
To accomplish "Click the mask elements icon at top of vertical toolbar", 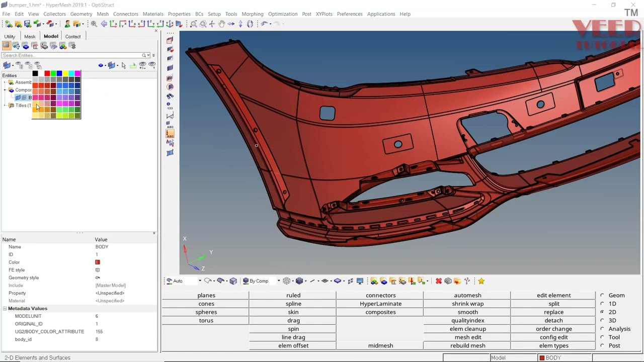I will (170, 40).
